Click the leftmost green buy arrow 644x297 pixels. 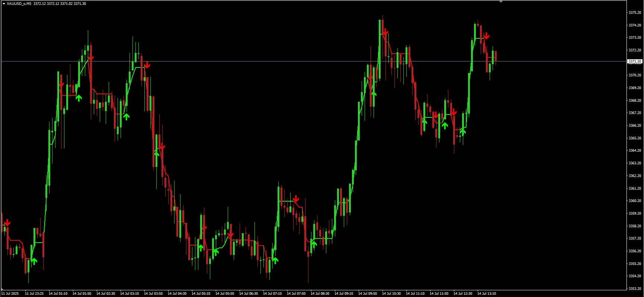(34, 261)
